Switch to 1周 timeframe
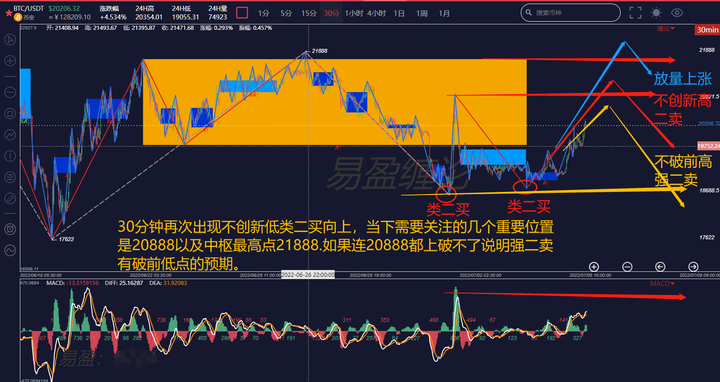Viewport: 720px width, 382px height. click(x=422, y=13)
